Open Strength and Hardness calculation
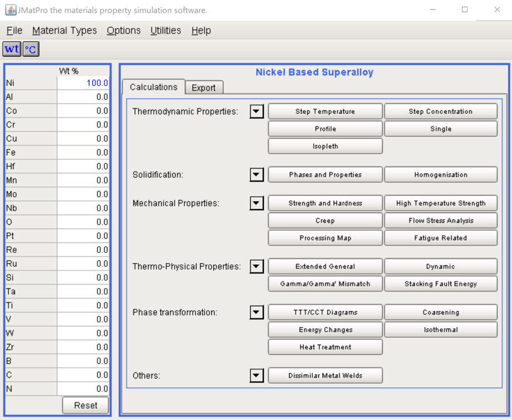This screenshot has height=420, width=512. 325,203
